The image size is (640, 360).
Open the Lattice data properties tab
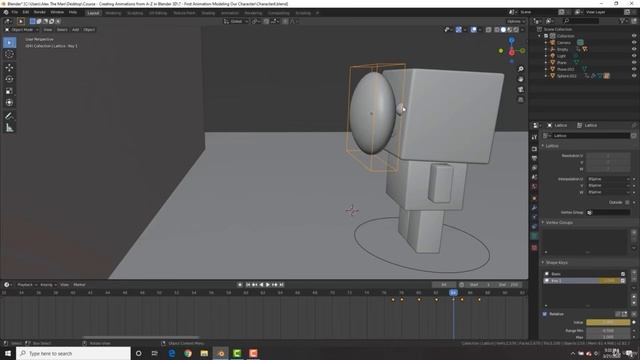[534, 236]
